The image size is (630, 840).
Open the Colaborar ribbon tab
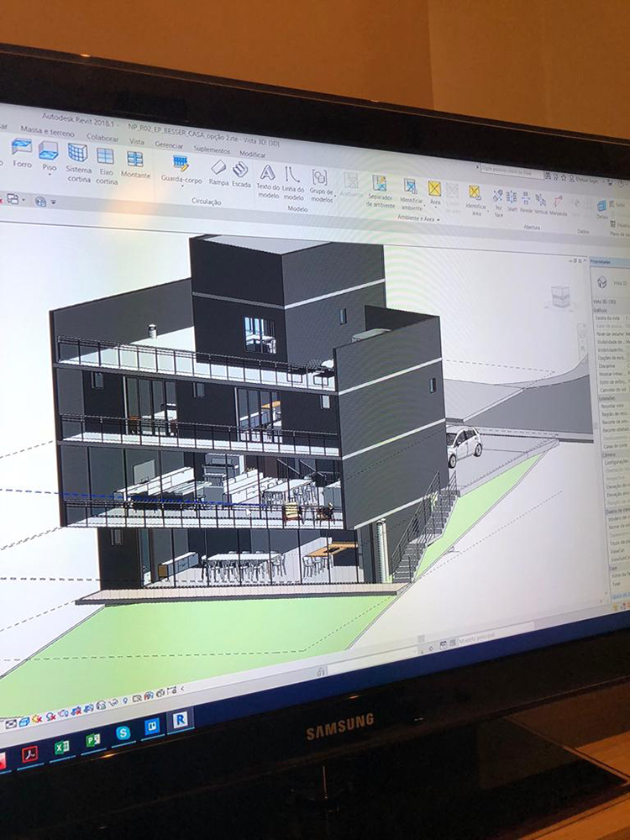[102, 138]
